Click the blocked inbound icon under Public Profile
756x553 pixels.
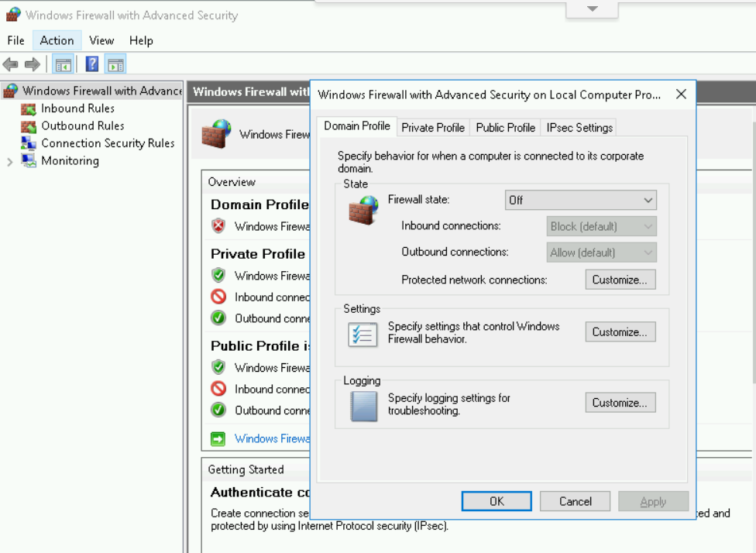218,389
